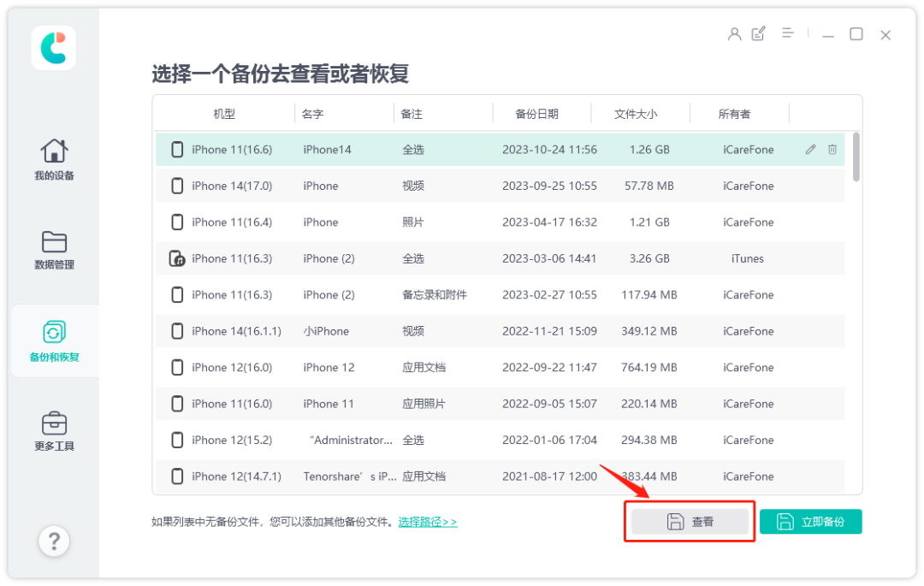Click the 立即备份 button

pyautogui.click(x=810, y=522)
